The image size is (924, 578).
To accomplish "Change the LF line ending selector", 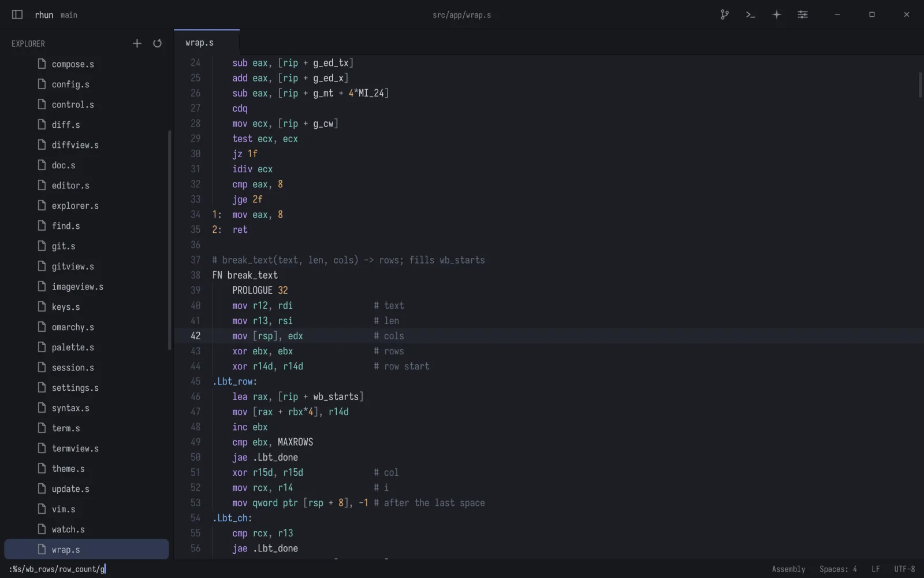I will 875,569.
